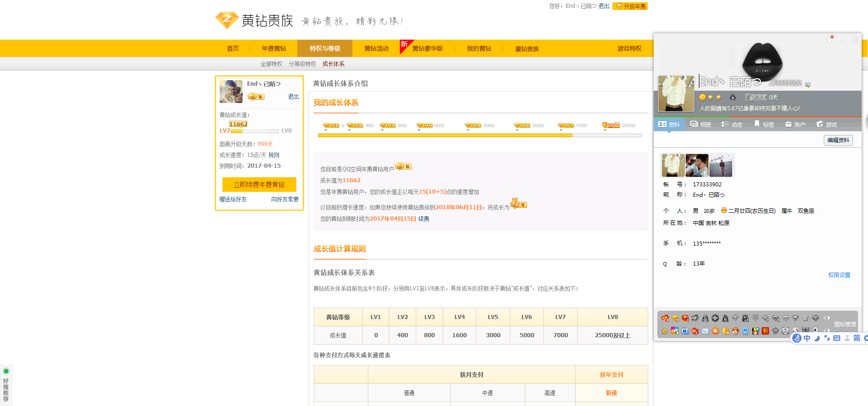Click the farmer face icon
This screenshot has width=868, height=406.
pyautogui.click(x=735, y=331)
